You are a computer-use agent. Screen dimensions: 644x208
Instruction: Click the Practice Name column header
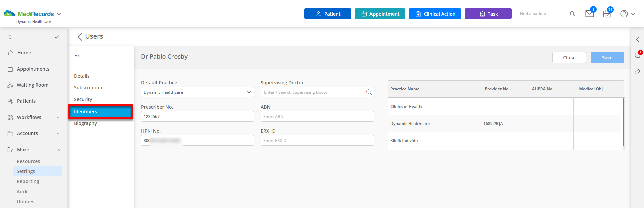405,89
